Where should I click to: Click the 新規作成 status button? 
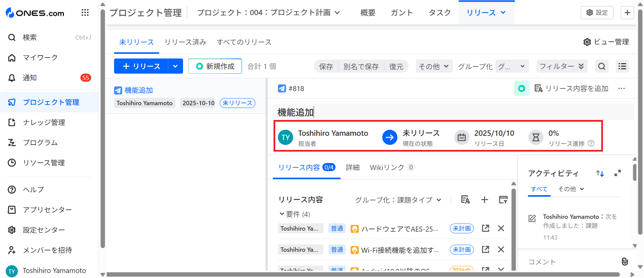(x=215, y=66)
